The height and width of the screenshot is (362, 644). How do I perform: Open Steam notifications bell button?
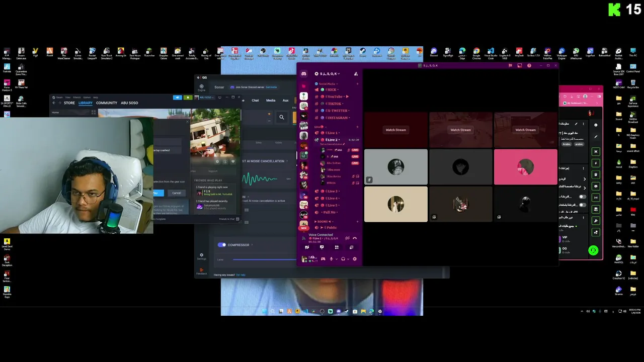(x=188, y=97)
